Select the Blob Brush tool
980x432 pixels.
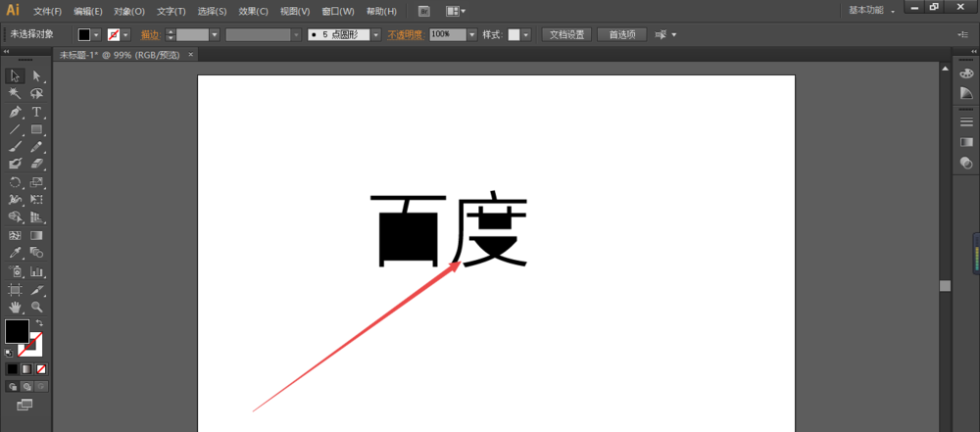pos(15,164)
